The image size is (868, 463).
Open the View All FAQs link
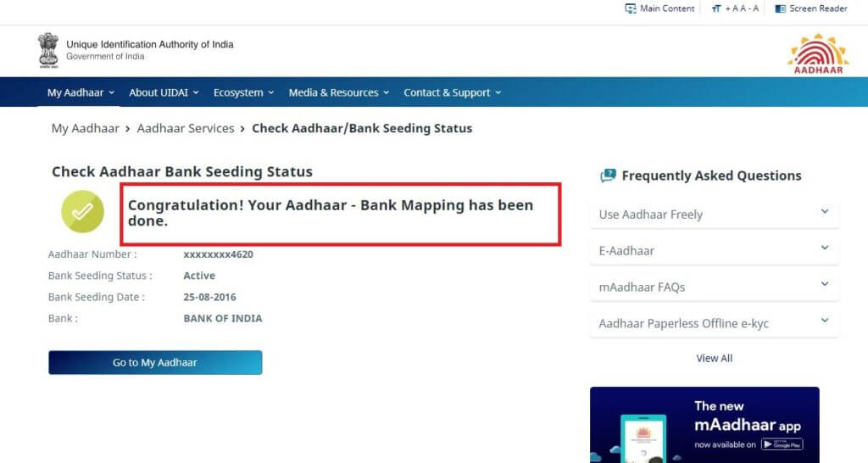click(714, 359)
